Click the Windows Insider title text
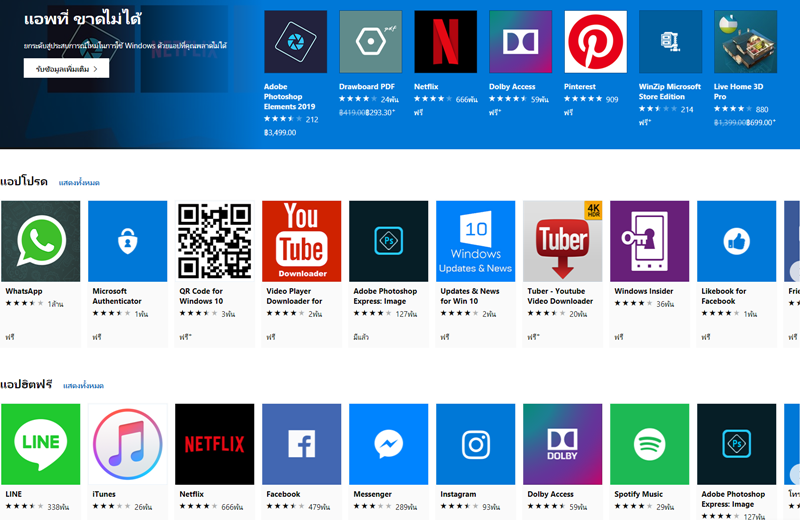This screenshot has height=520, width=800. click(x=643, y=291)
